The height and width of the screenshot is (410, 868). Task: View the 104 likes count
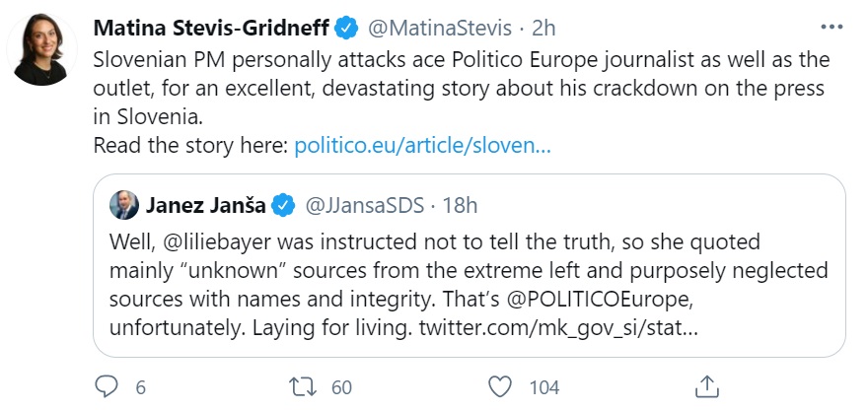pos(544,386)
